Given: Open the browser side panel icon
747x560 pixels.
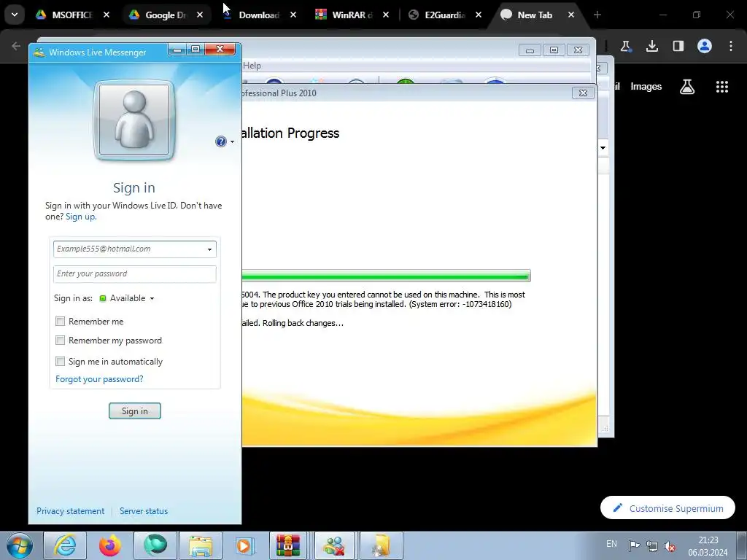Looking at the screenshot, I should [678, 46].
